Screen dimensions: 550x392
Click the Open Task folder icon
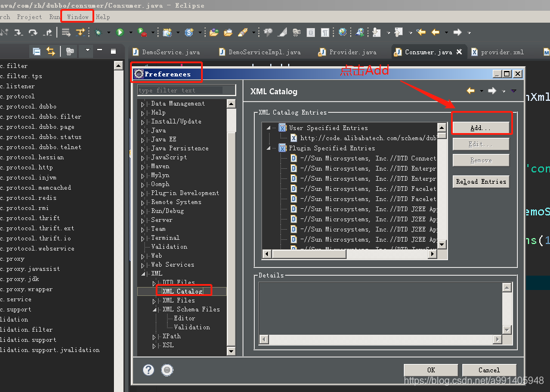228,33
